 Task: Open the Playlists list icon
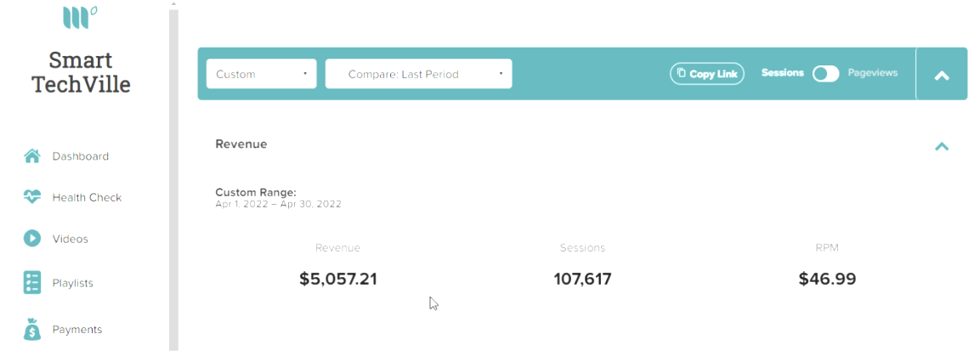click(32, 282)
